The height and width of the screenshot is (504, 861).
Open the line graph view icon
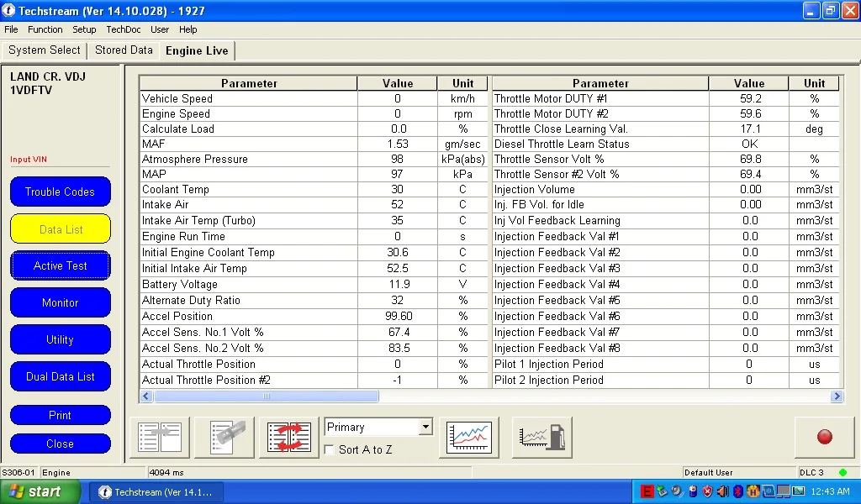(469, 437)
